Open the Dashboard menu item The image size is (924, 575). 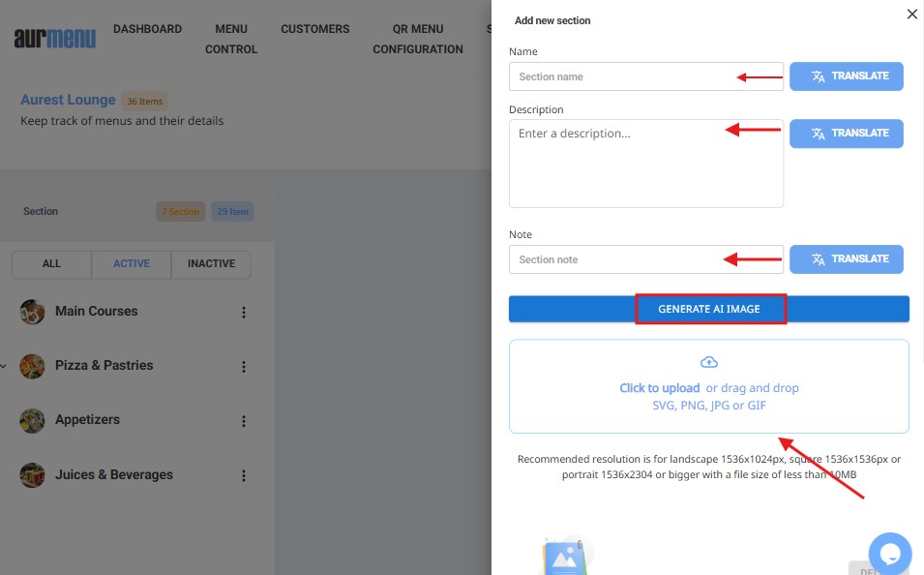147,29
